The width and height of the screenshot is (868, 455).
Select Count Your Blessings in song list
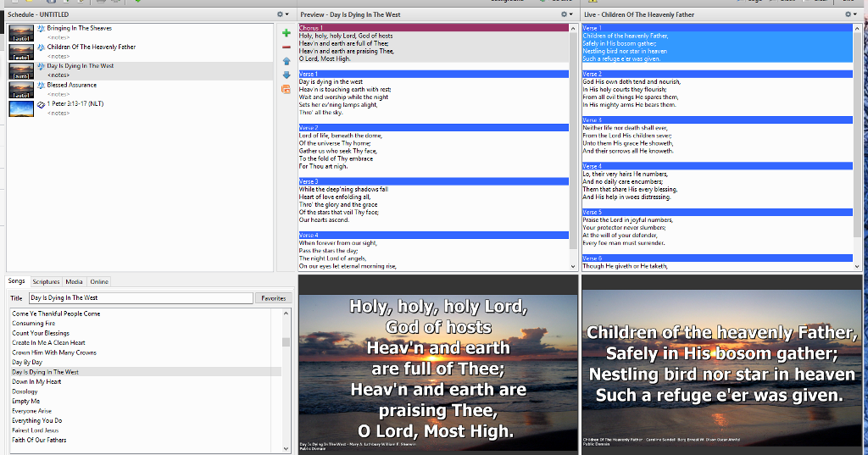click(41, 333)
